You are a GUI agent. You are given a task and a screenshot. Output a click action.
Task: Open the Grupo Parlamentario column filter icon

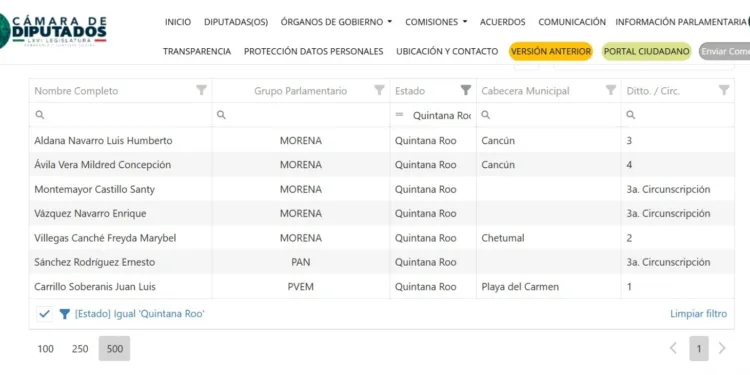(379, 90)
